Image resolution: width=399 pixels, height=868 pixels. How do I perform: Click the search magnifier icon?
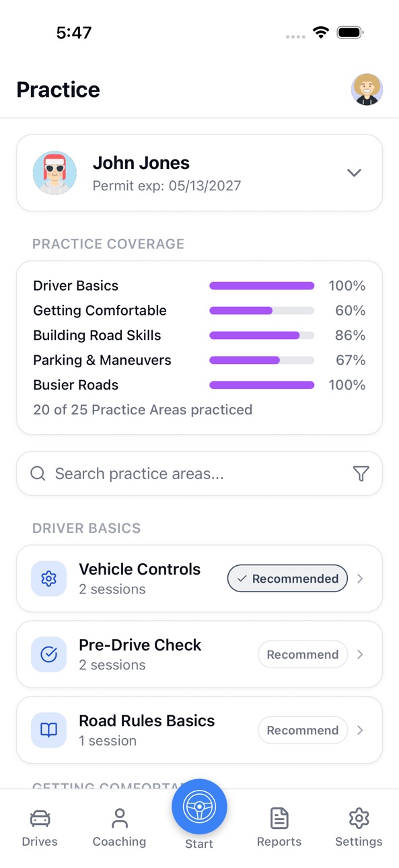pyautogui.click(x=38, y=474)
